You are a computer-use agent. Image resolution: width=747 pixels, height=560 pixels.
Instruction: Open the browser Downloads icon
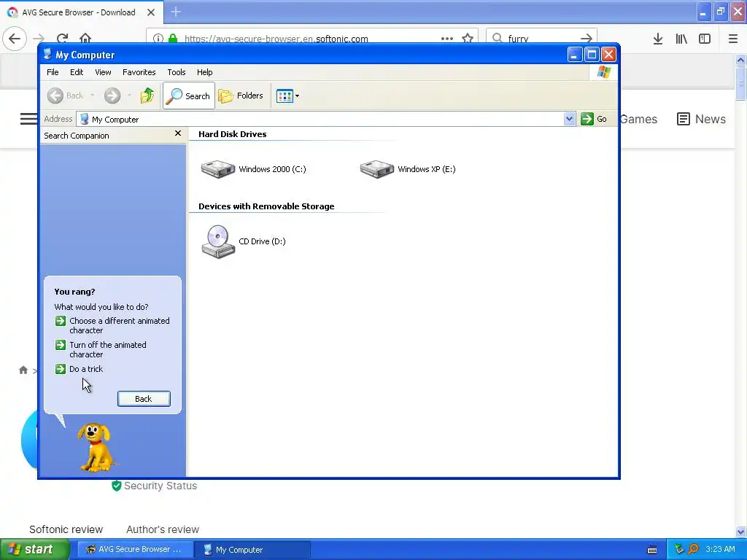pyautogui.click(x=658, y=39)
